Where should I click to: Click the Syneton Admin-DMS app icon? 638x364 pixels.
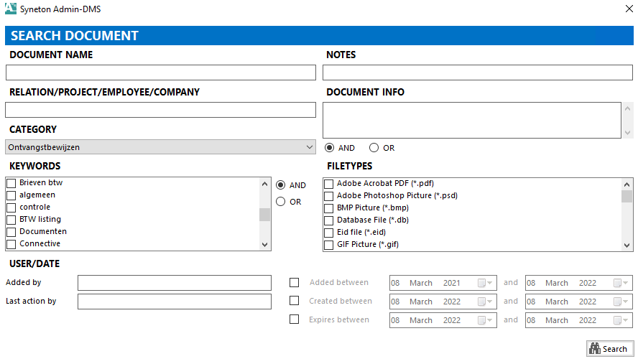(10, 10)
